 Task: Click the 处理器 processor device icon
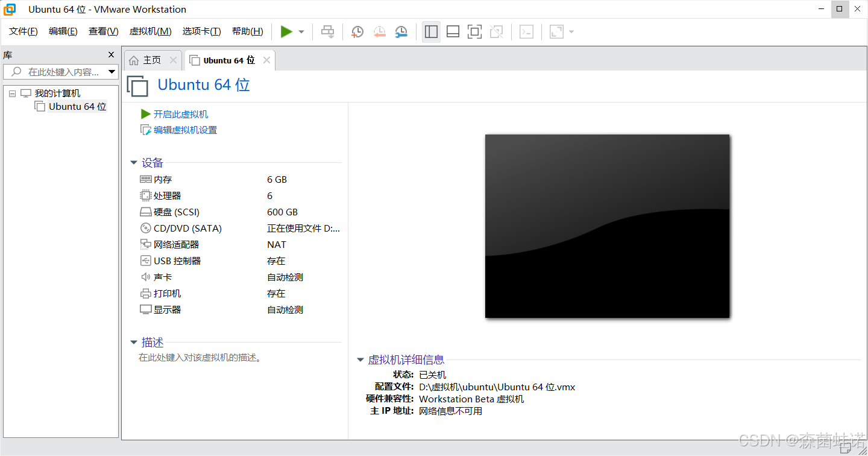[145, 195]
